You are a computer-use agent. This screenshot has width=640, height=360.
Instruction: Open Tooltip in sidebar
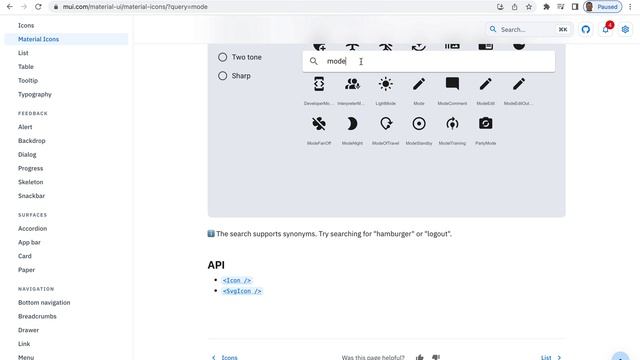click(x=28, y=80)
